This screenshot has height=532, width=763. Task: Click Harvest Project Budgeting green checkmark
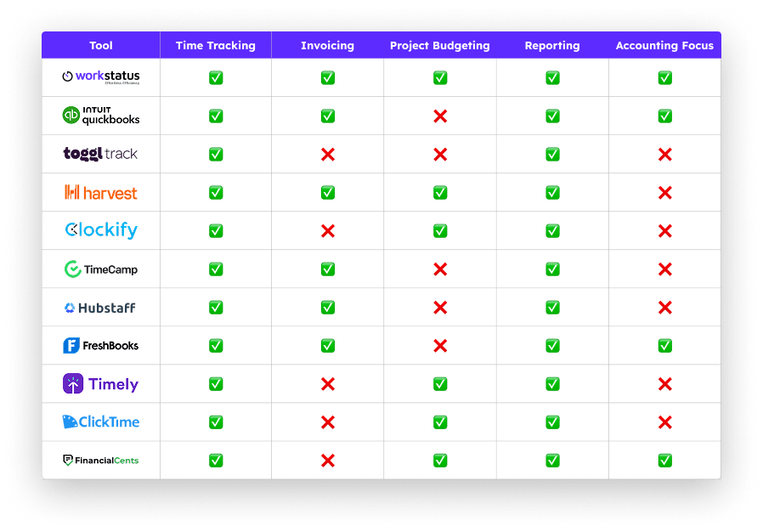[x=440, y=193]
